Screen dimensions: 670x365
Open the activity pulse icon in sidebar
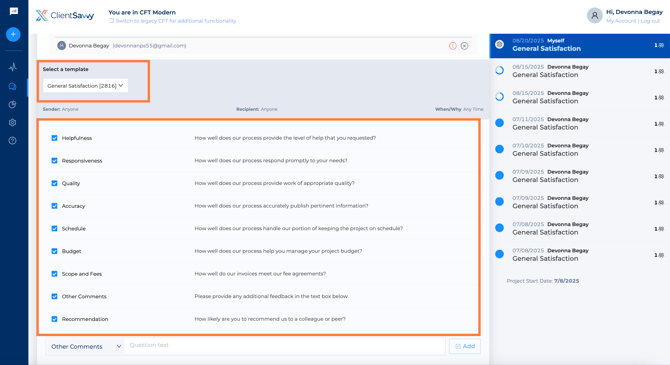tap(13, 67)
